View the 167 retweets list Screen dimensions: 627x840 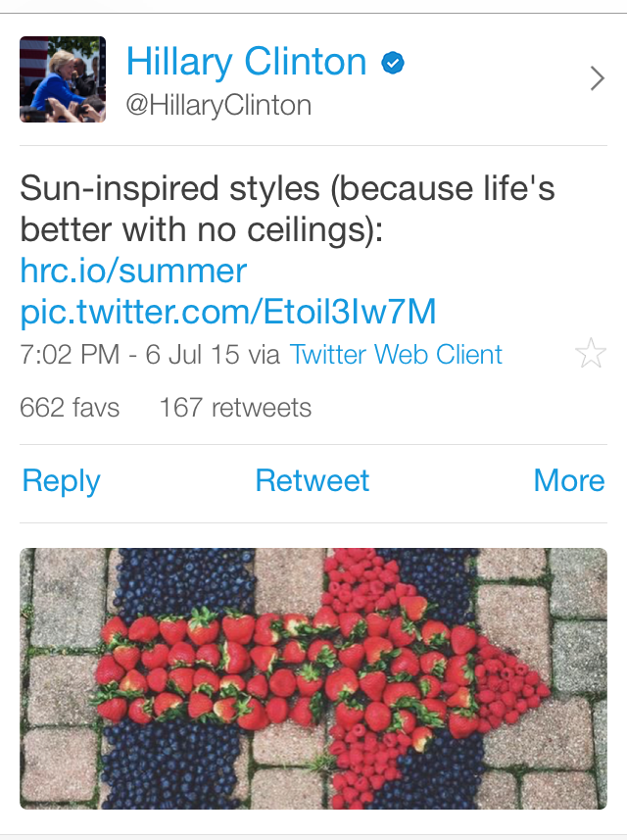tap(235, 408)
